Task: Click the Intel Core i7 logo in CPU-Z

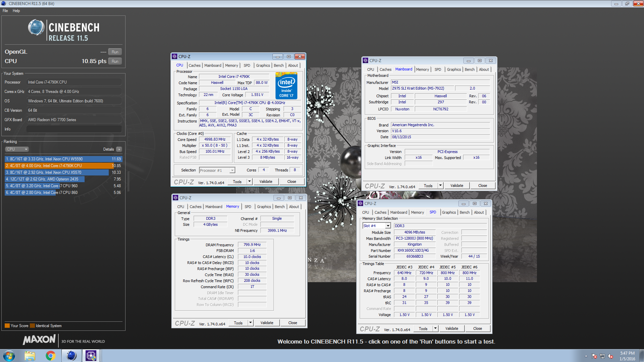Action: (x=286, y=87)
